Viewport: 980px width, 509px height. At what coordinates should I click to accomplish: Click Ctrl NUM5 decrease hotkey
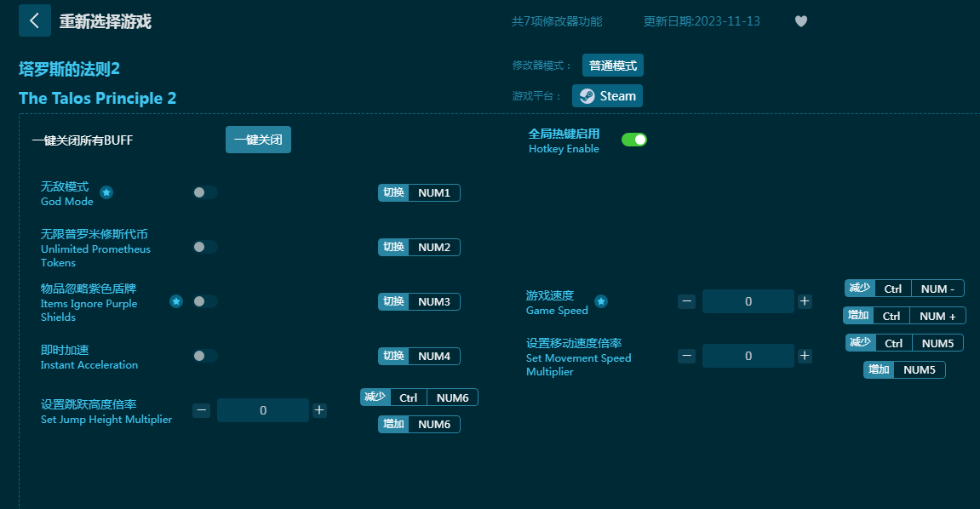[904, 343]
